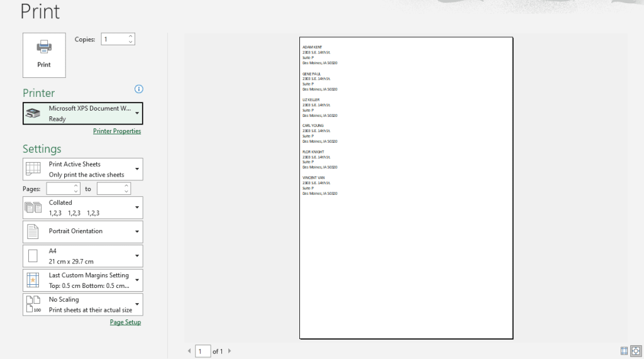Viewport: 644px width, 359px height.
Task: Click the Pages start input field
Action: click(x=60, y=189)
